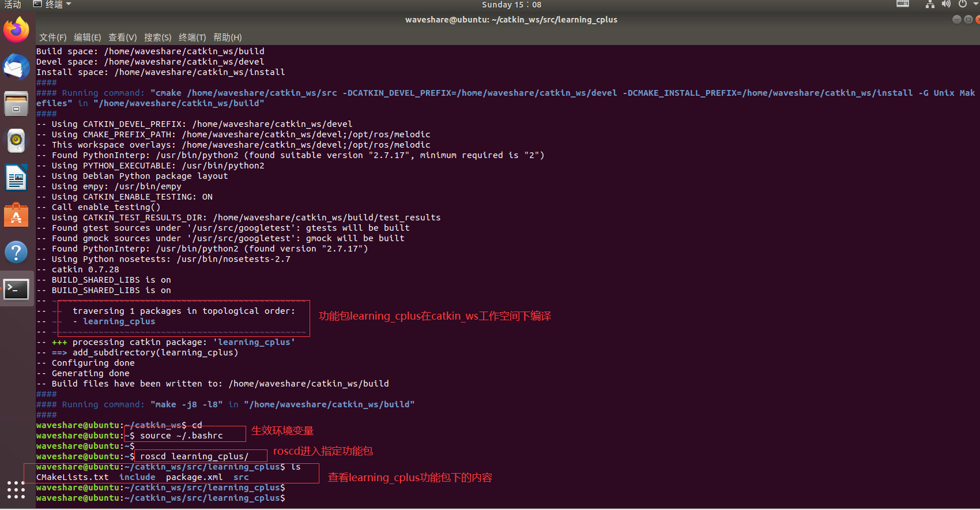Image resolution: width=980 pixels, height=510 pixels.
Task: Click 'CMakeLists.txt' in ls output
Action: point(72,477)
